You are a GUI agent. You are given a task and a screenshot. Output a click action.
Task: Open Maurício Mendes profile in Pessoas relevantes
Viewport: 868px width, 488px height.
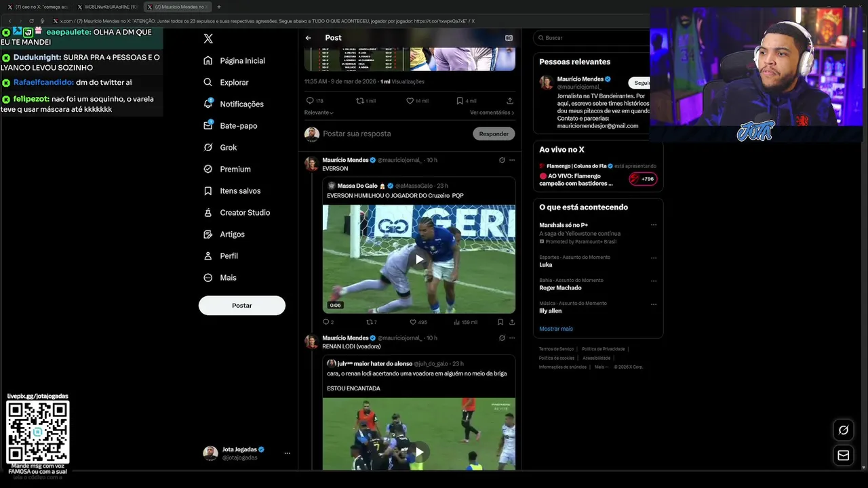click(x=580, y=79)
